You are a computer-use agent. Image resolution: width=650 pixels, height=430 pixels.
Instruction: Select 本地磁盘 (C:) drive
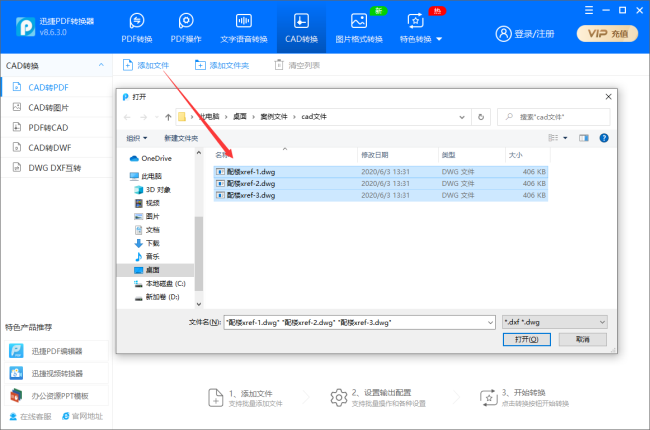[x=160, y=284]
